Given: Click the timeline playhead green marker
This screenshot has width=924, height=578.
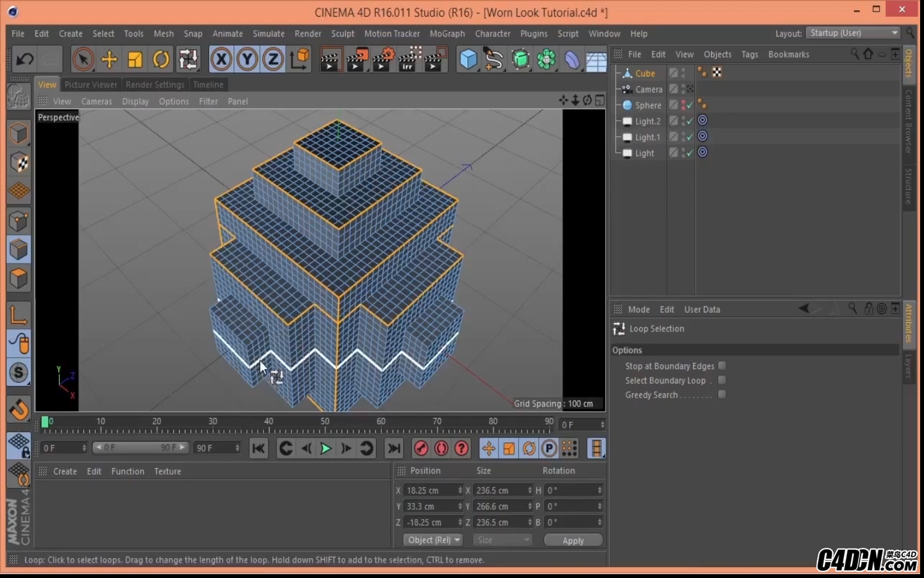Looking at the screenshot, I should 45,422.
